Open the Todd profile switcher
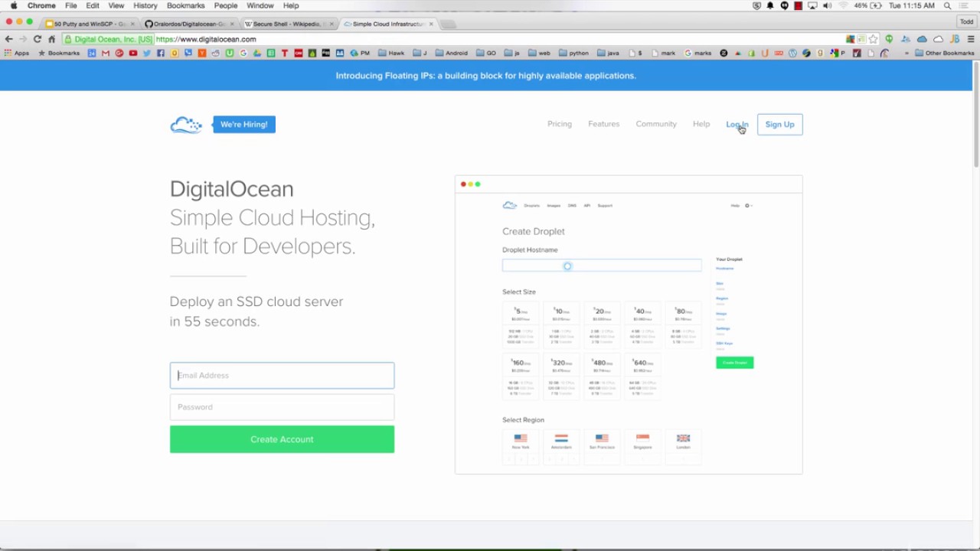The image size is (980, 551). (x=966, y=21)
